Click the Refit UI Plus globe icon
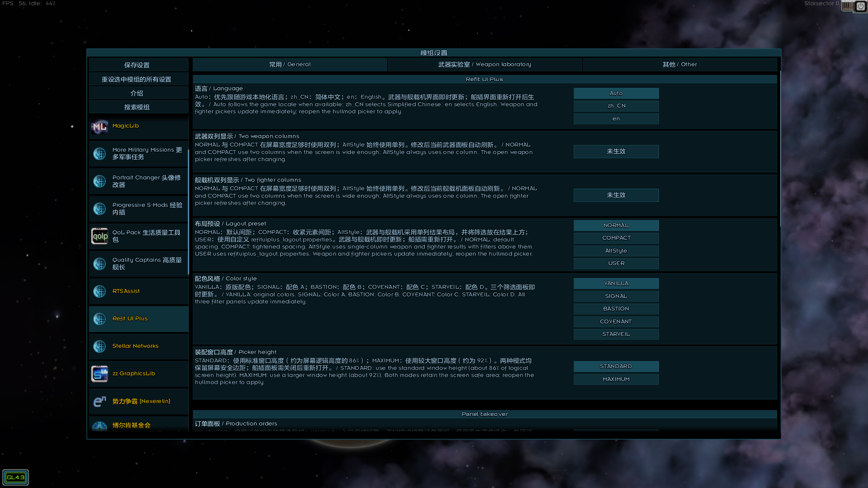Screen dimensions: 868x488 (100, 319)
